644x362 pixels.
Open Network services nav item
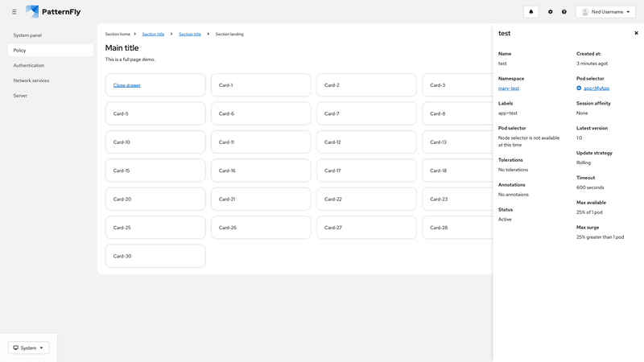click(x=31, y=80)
